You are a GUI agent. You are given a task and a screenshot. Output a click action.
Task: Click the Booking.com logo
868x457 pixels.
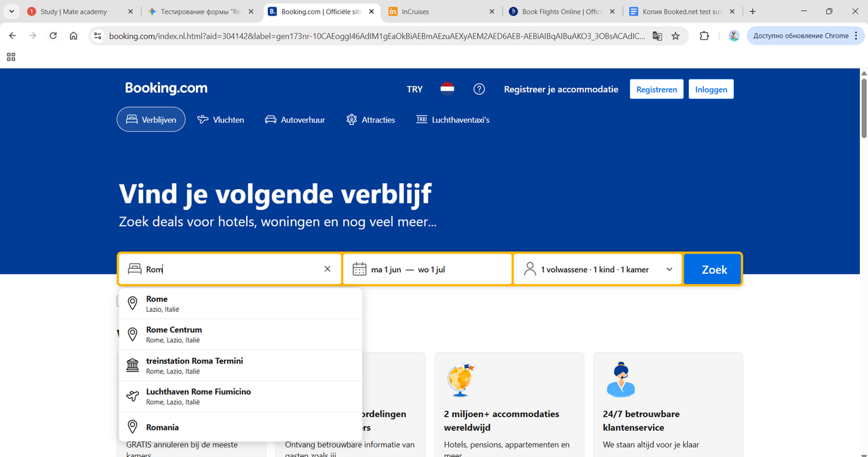pyautogui.click(x=166, y=88)
